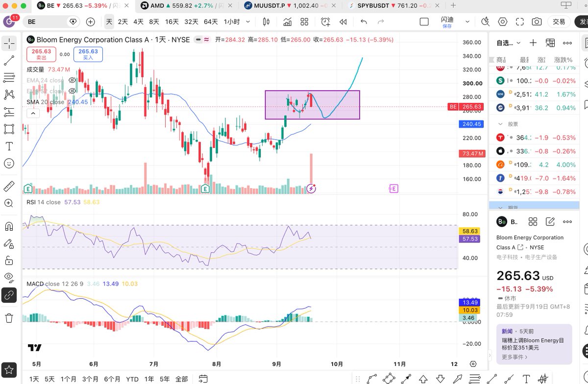
Task: Open the emoji icons tool
Action: pos(9,163)
